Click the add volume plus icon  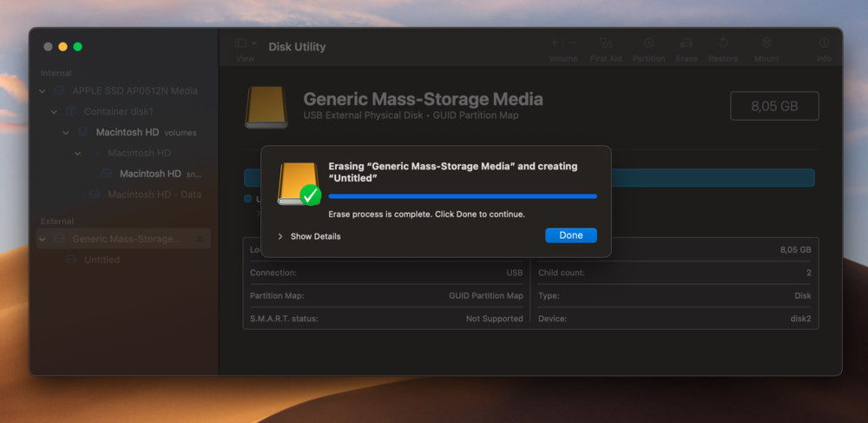tap(555, 42)
